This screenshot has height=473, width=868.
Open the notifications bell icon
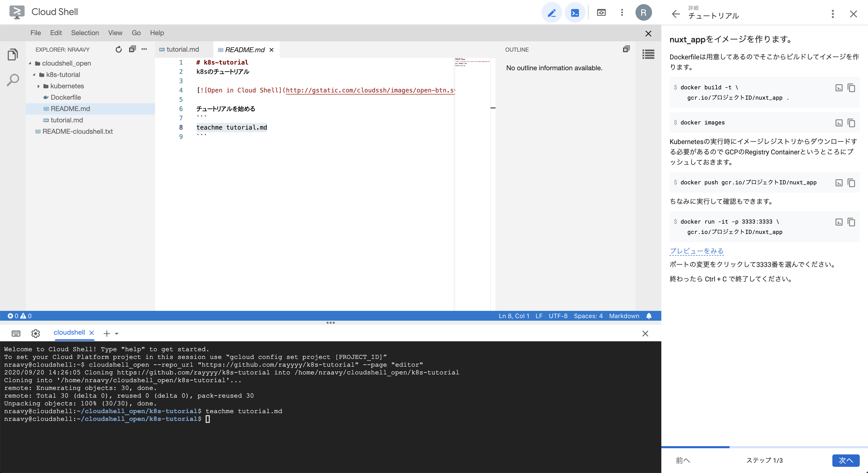coord(649,316)
